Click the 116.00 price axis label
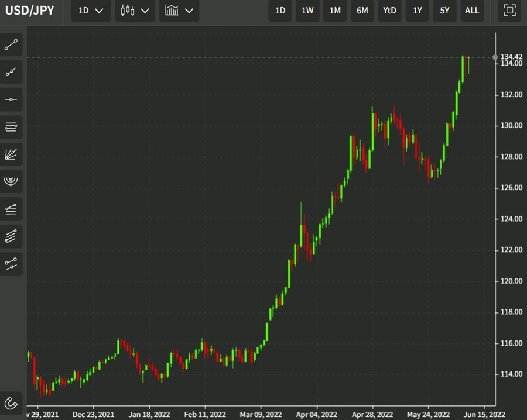Image resolution: width=527 pixels, height=420 pixels. 512,343
